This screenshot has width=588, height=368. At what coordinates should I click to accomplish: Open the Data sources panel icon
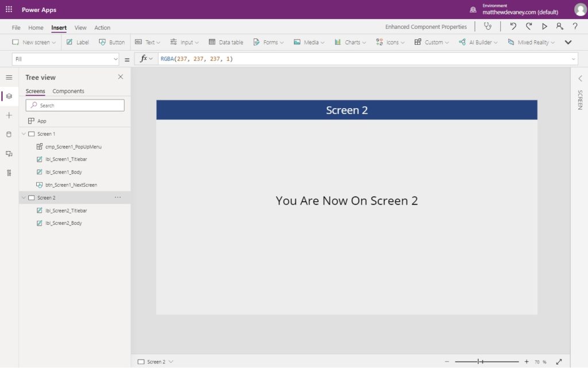(9, 133)
